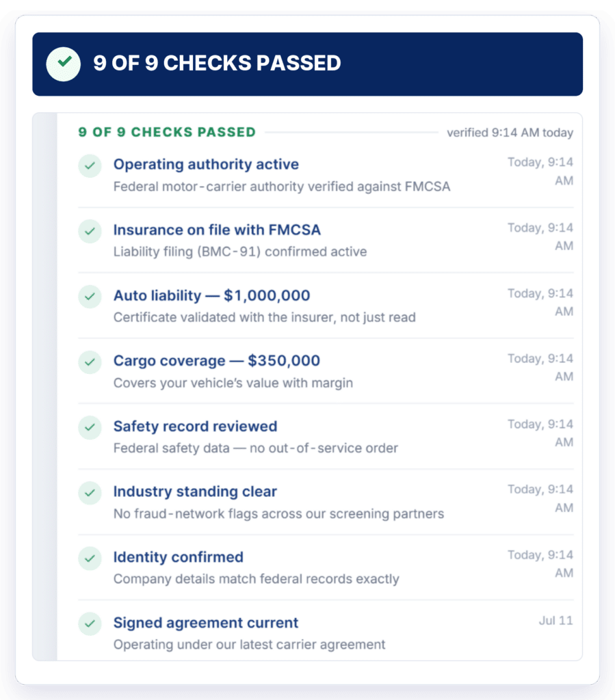This screenshot has width=615, height=700.
Task: Open Signed agreement current entry
Action: (x=206, y=623)
